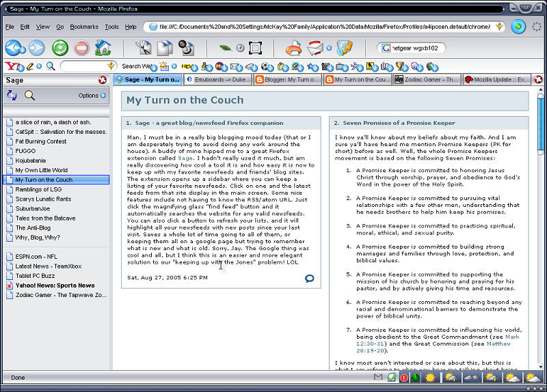Reload the page with the green icon
Image resolution: width=547 pixels, height=392 pixels.
[x=60, y=48]
